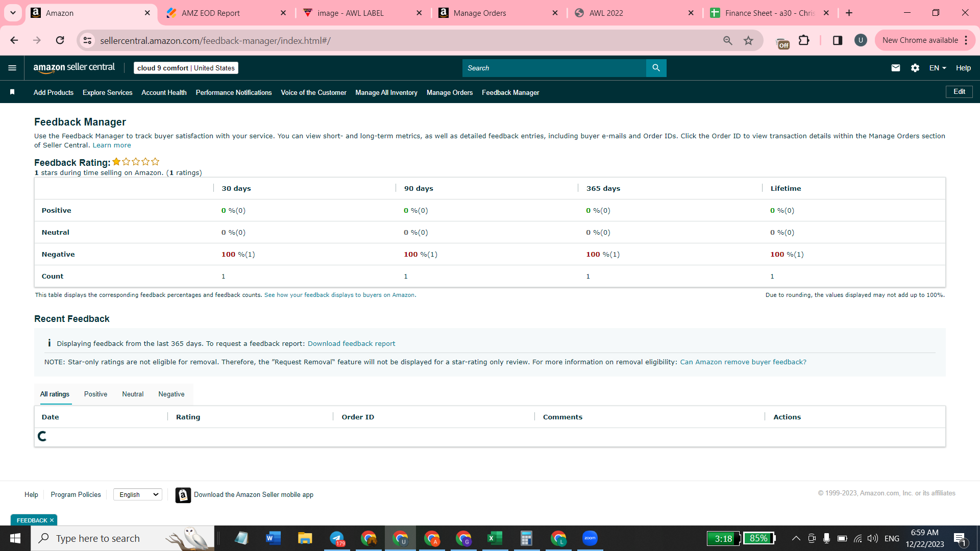Open Account Health in nav bar
The height and width of the screenshot is (551, 980).
[x=164, y=92]
